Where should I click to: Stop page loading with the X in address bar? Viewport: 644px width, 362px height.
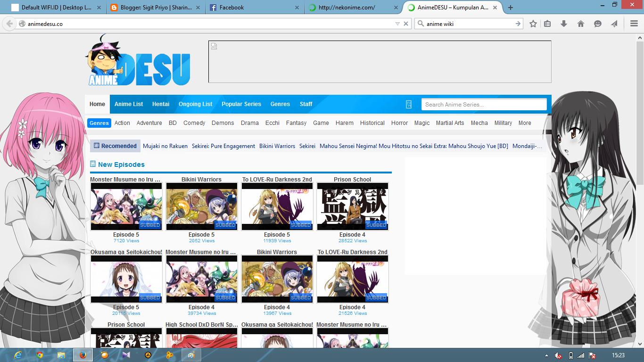click(406, 24)
